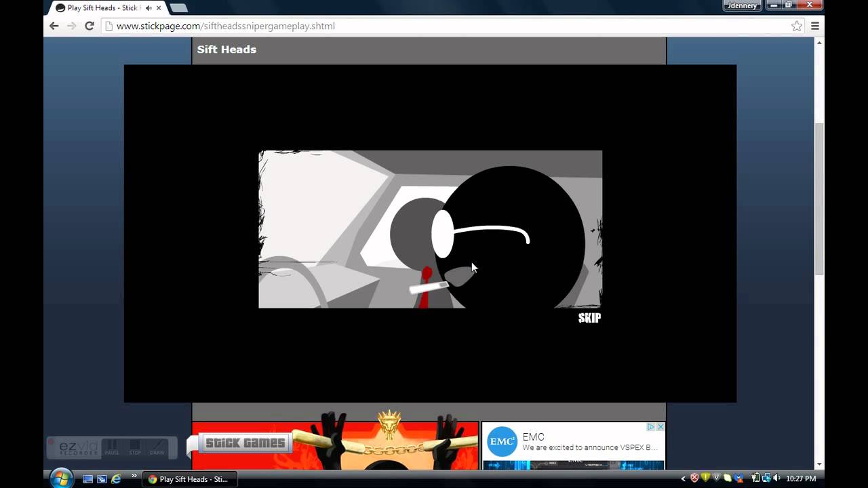The width and height of the screenshot is (868, 488).
Task: Click the Sift Heads page heading
Action: 226,49
